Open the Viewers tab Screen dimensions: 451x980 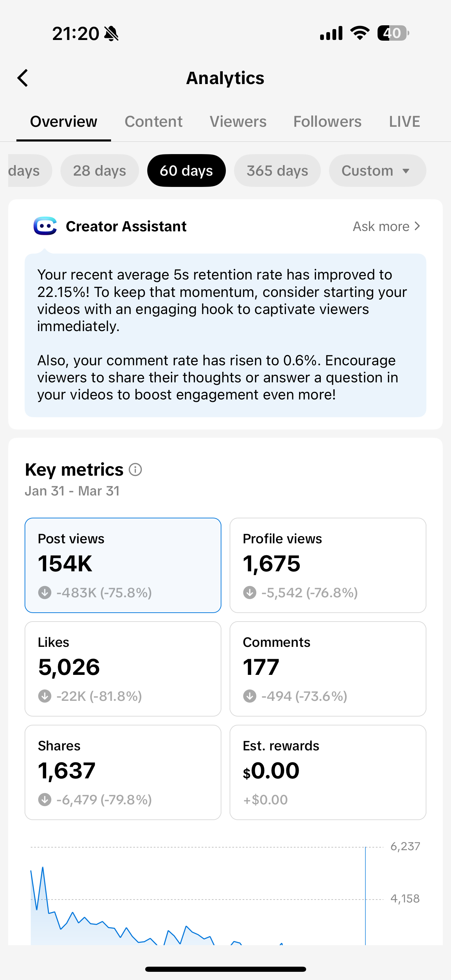point(238,122)
